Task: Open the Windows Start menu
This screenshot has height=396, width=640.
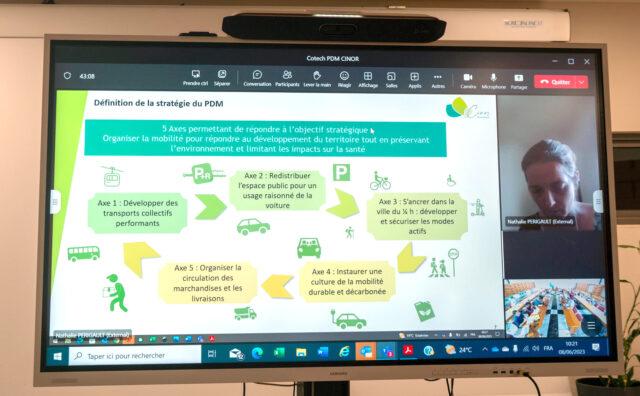Action: [58, 356]
